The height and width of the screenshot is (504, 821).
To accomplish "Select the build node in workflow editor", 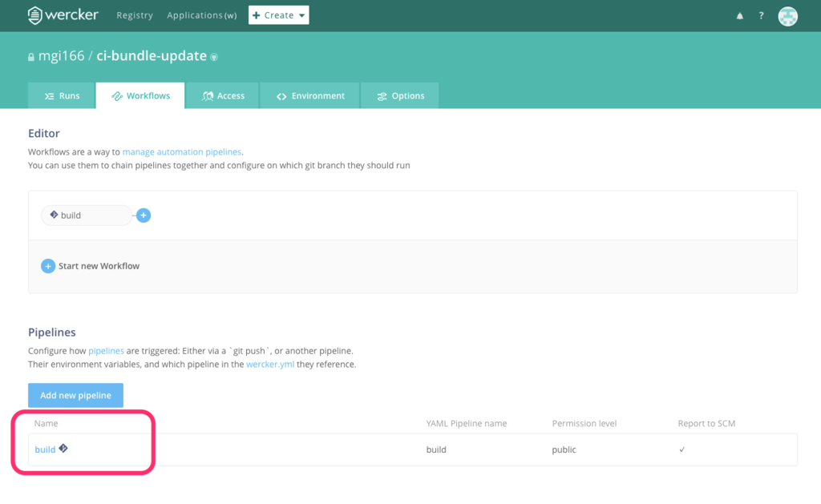I will [x=87, y=215].
